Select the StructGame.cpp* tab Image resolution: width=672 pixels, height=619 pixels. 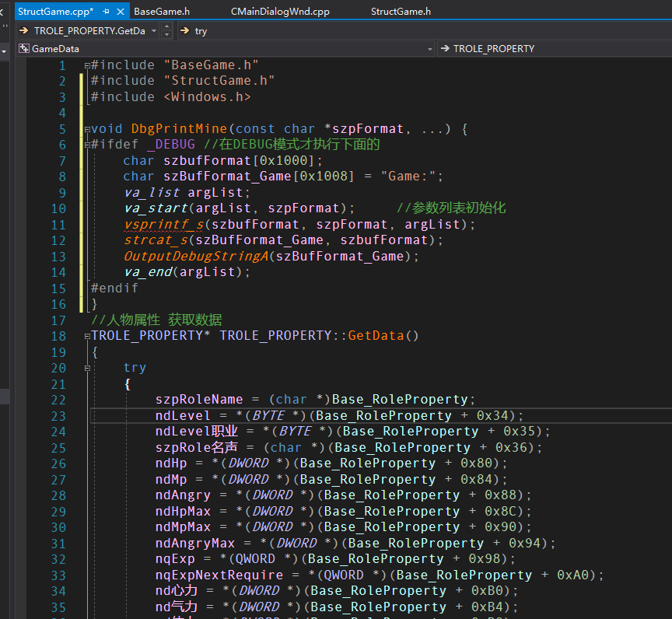coord(56,12)
